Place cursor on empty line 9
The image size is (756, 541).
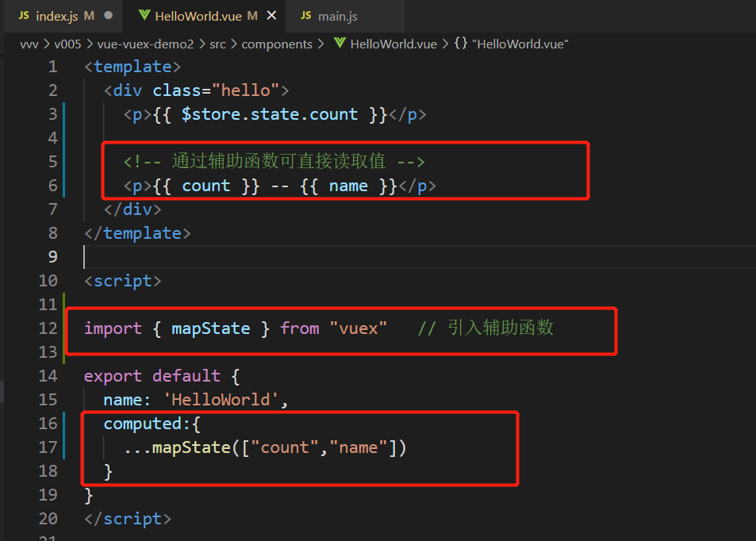coord(420,256)
